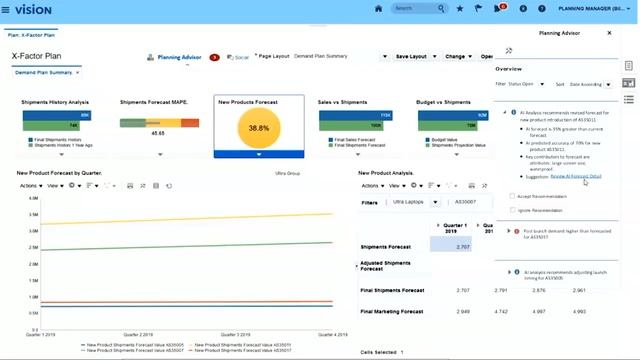This screenshot has height=360, width=640.
Task: Select the Plan: X-Factor Plan tab
Action: pos(31,35)
